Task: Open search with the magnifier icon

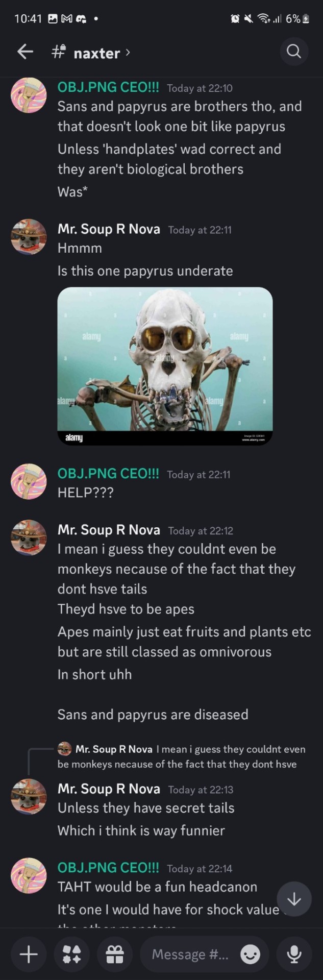Action: click(294, 52)
